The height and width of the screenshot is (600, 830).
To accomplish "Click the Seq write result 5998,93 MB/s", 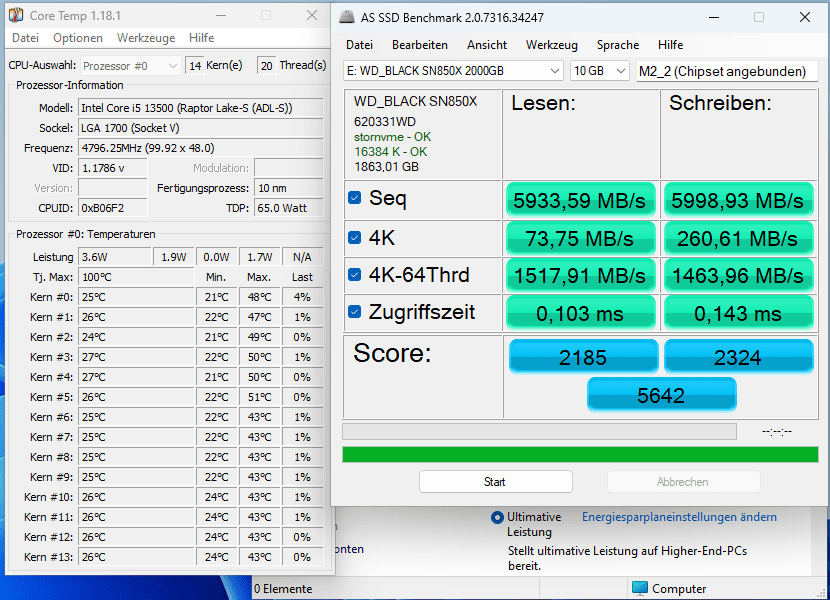I will click(738, 200).
